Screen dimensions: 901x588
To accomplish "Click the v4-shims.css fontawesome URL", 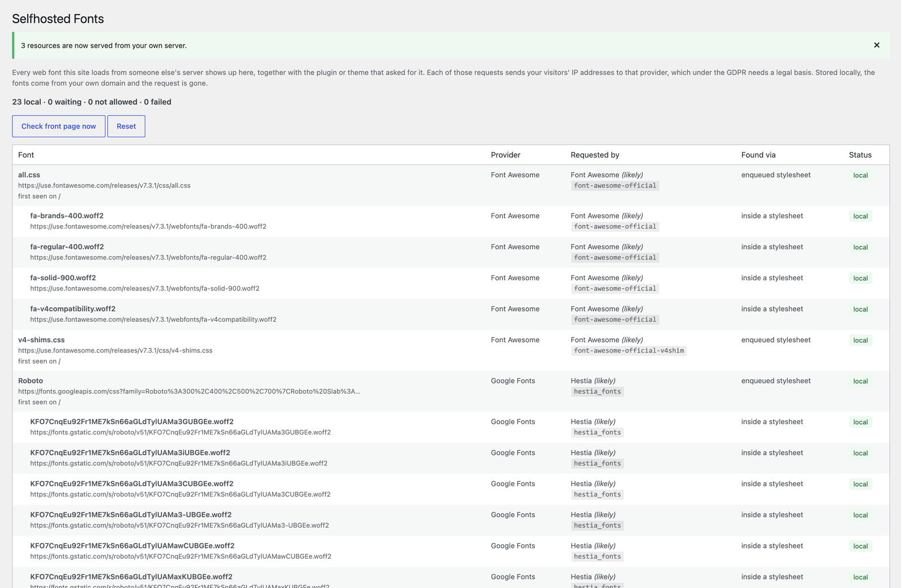I will coord(115,351).
